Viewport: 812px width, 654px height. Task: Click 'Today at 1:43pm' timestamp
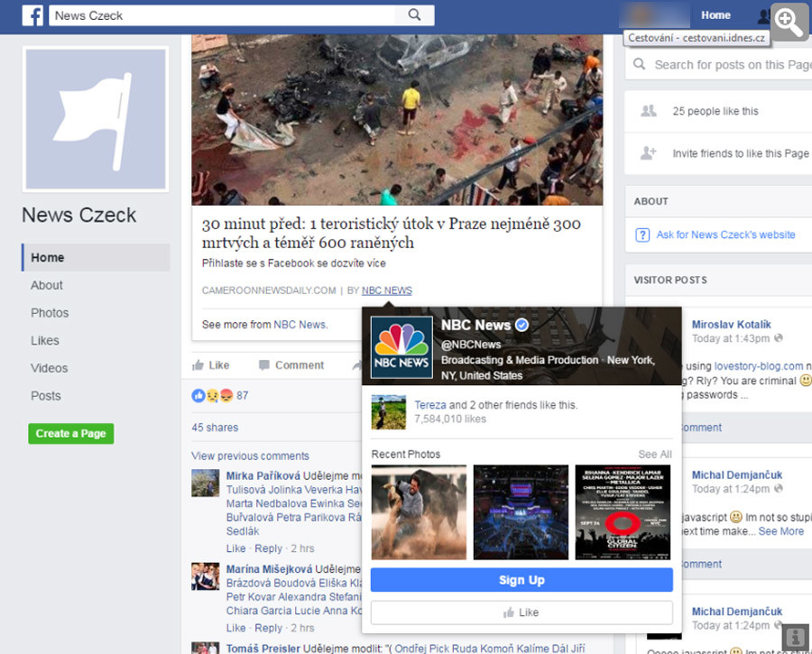pyautogui.click(x=731, y=338)
